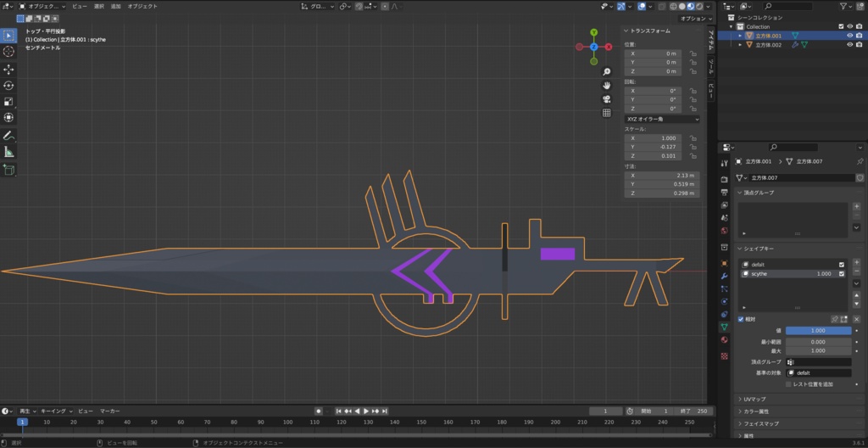The width and height of the screenshot is (868, 448).
Task: Collapse the Collection tree item
Action: 732,26
